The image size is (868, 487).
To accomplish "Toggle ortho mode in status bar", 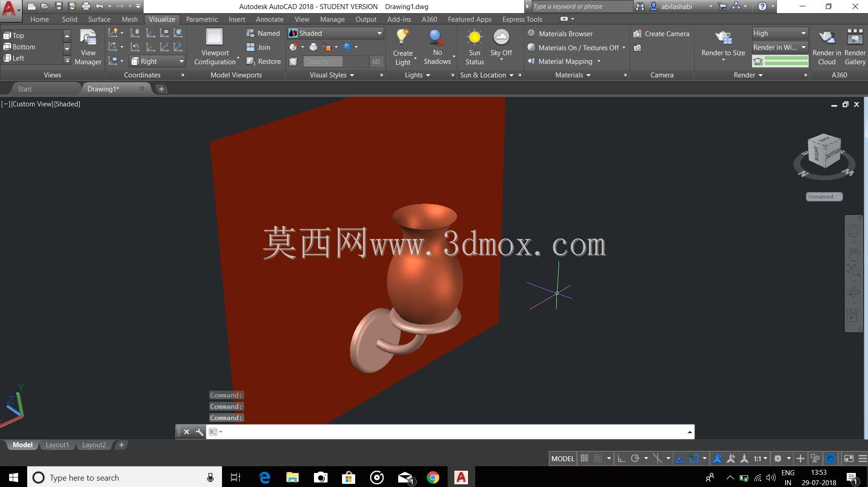I will coord(622,458).
